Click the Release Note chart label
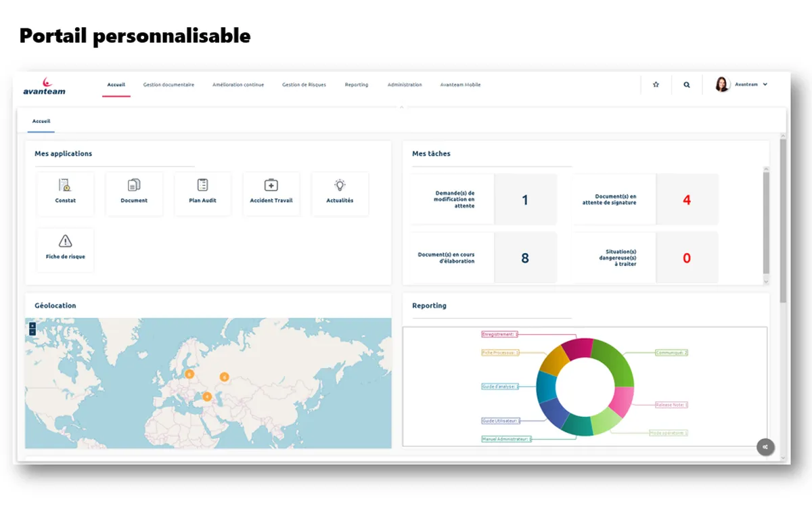 (x=671, y=405)
